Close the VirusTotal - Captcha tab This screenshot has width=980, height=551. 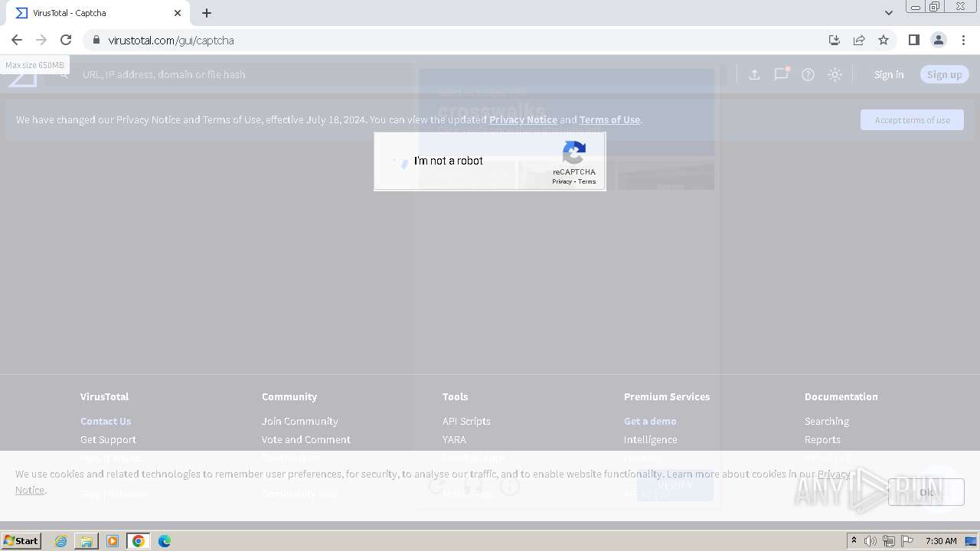(178, 13)
